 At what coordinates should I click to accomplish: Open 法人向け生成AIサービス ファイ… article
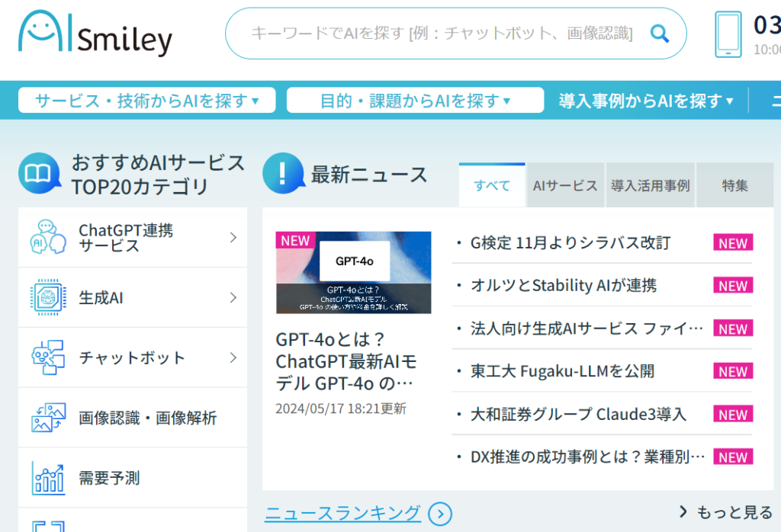(x=587, y=328)
